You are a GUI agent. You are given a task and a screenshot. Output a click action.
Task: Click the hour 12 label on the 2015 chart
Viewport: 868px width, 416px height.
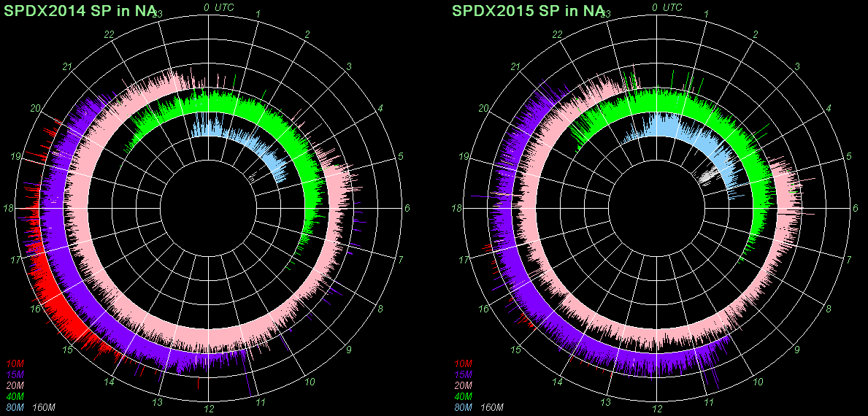tap(656, 409)
